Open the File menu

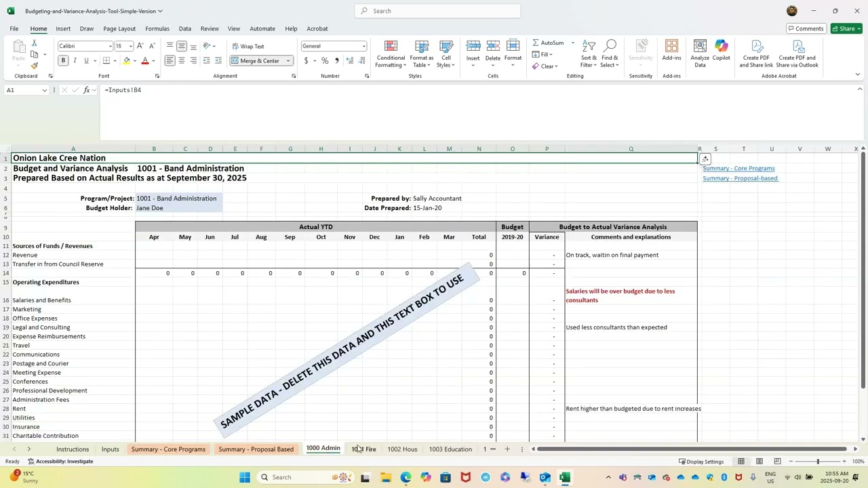(x=14, y=28)
